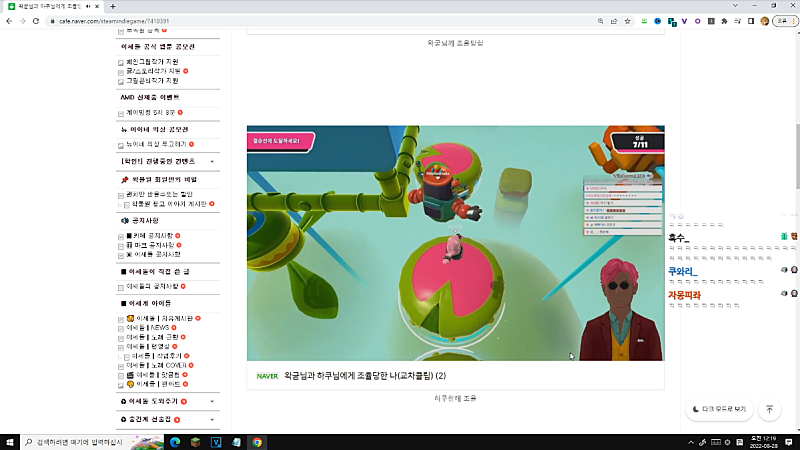This screenshot has width=800, height=450.
Task: Mute the tab via its speaker icon
Action: click(88, 7)
